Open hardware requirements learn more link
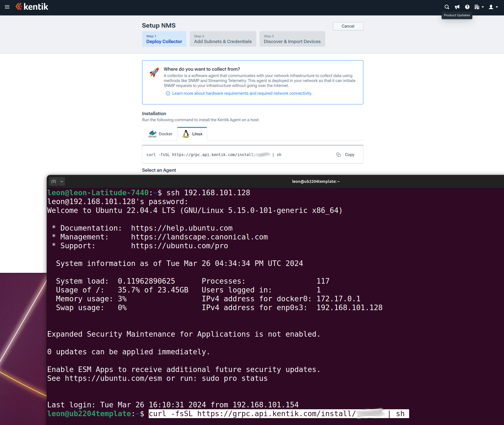504x425 pixels. [242, 93]
